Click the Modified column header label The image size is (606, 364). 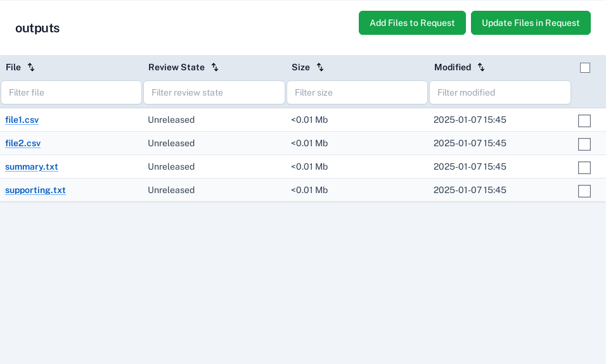(x=453, y=67)
